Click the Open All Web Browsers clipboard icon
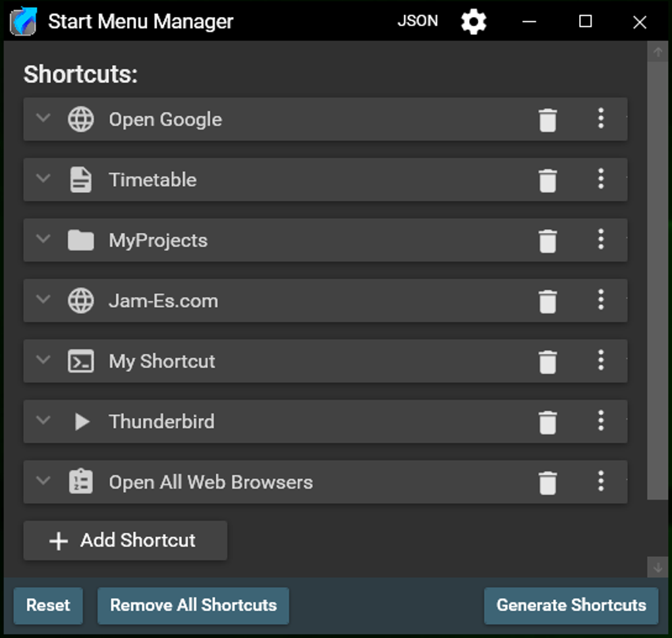672x638 pixels. (81, 482)
